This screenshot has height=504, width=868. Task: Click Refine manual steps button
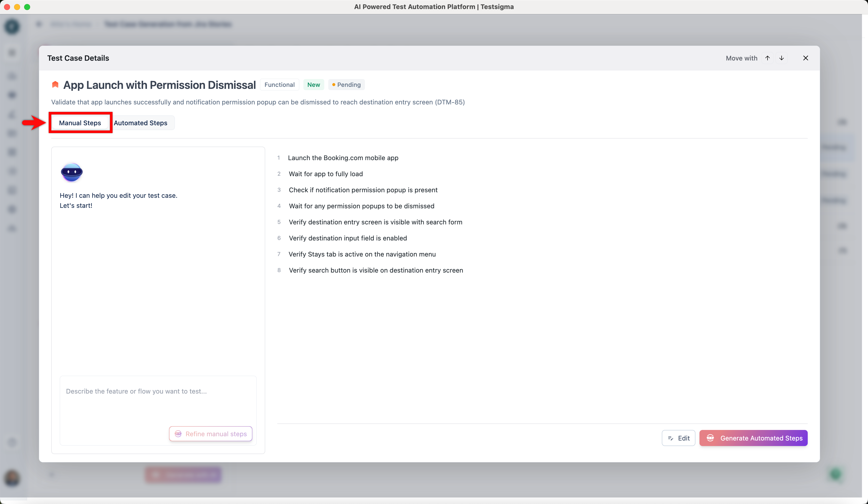click(210, 434)
